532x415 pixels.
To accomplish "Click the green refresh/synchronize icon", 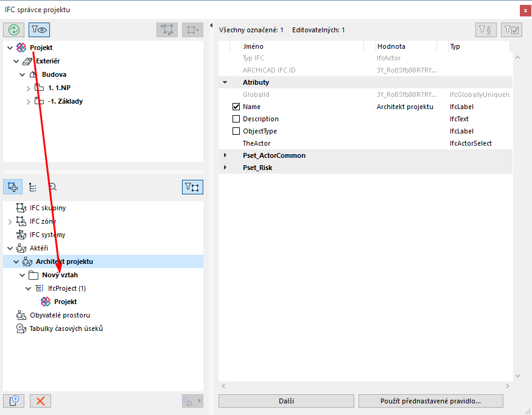I will point(14,29).
